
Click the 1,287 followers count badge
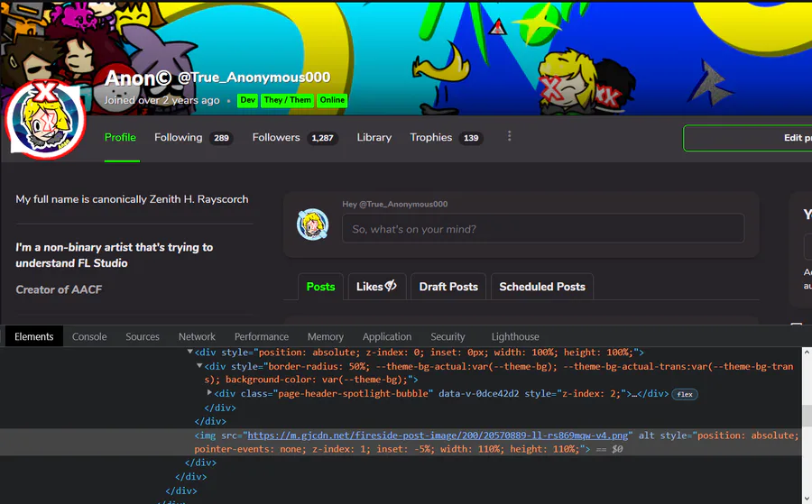322,138
